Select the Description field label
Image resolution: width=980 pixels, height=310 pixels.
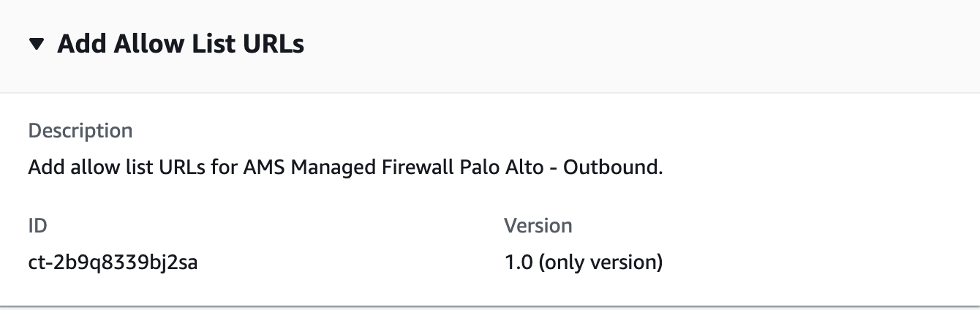[x=80, y=131]
